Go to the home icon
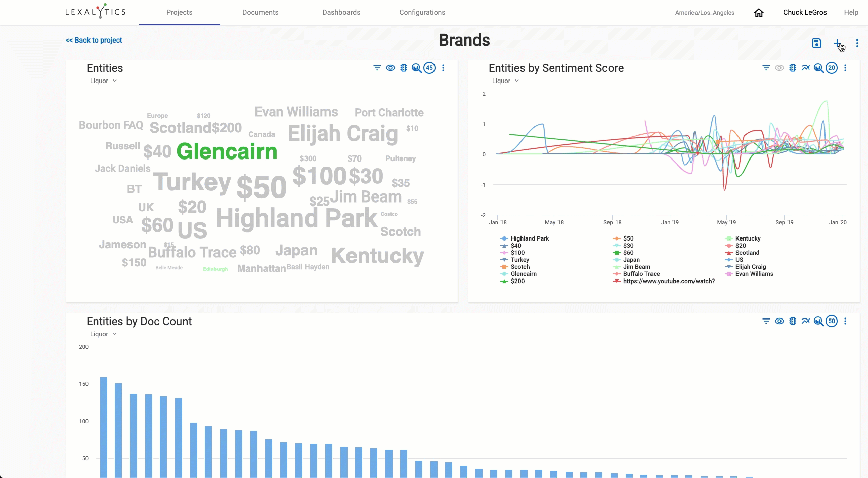 (759, 13)
